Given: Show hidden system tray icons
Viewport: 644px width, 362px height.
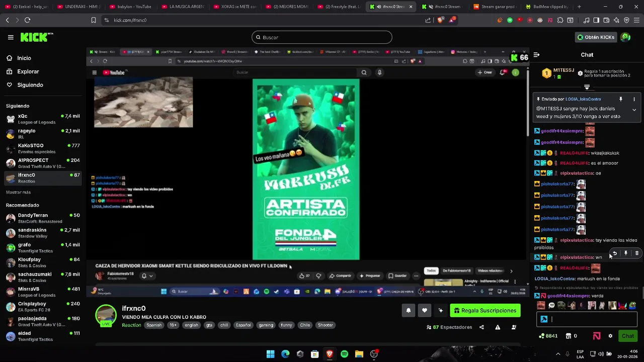Looking at the screenshot, I should pos(557,354).
